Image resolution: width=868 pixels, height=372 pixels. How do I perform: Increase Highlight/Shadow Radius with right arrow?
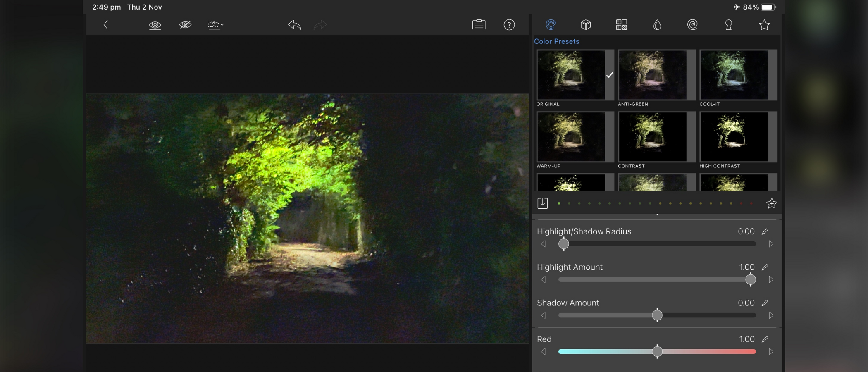pyautogui.click(x=771, y=244)
